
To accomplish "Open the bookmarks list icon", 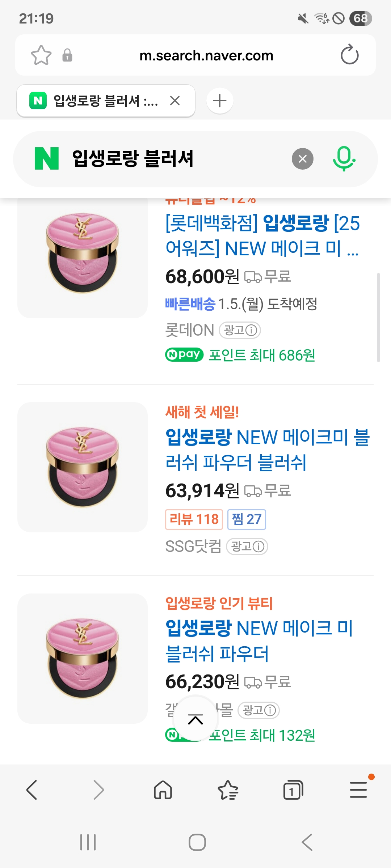I will click(x=228, y=790).
